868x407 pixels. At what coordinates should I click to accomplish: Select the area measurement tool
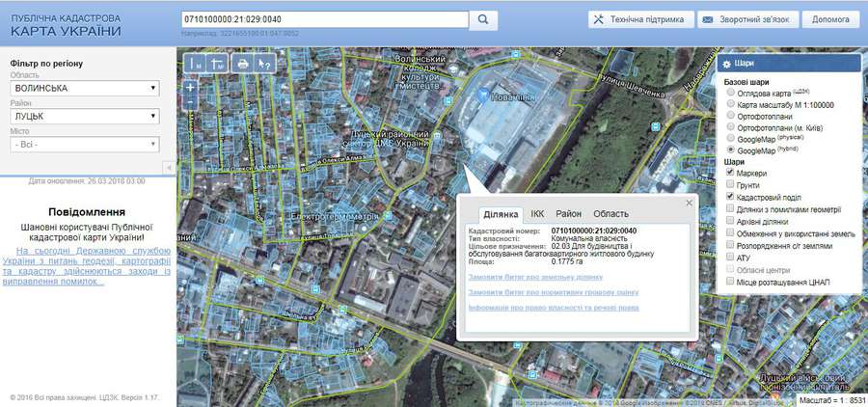click(216, 63)
